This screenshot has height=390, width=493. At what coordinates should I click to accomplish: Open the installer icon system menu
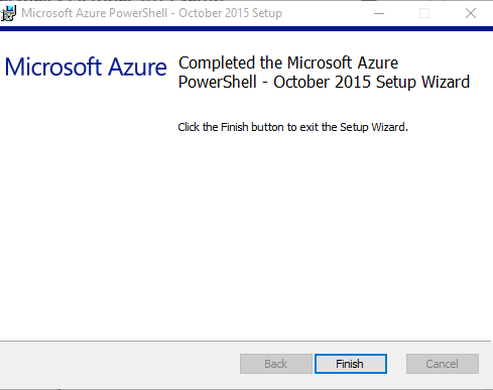click(x=8, y=13)
